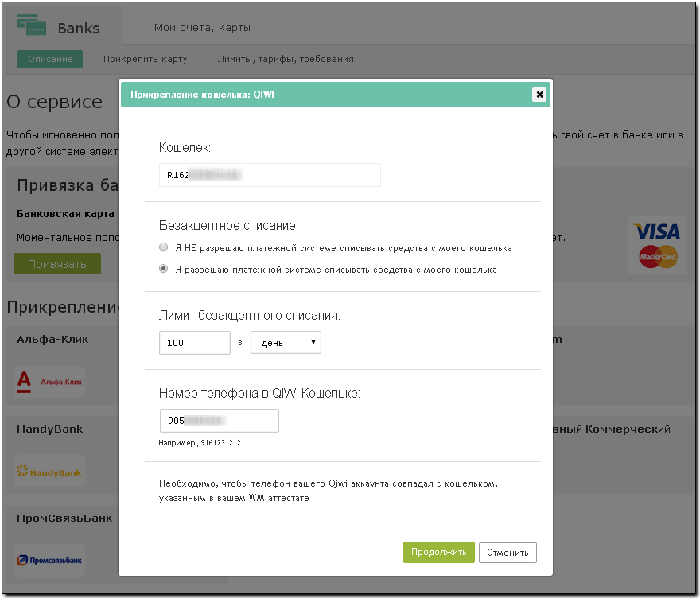This screenshot has height=598, width=700.
Task: Click the 'HandyBank' heading text
Action: 49,429
